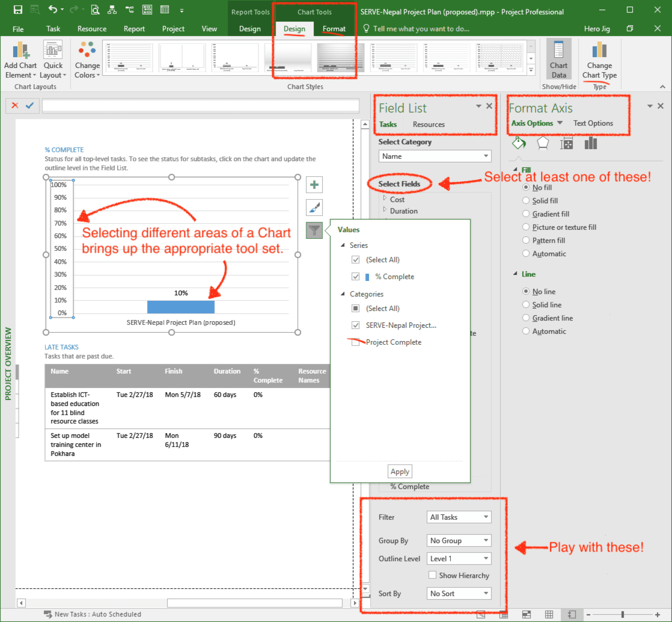Image resolution: width=672 pixels, height=622 pixels.
Task: Open the Filter All Tasks dropdown
Action: [x=459, y=517]
